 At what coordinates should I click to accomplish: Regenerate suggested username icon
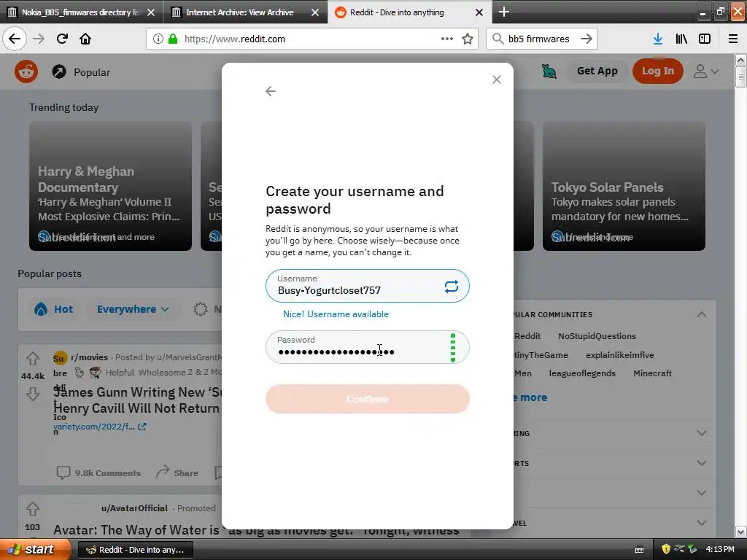coord(451,286)
